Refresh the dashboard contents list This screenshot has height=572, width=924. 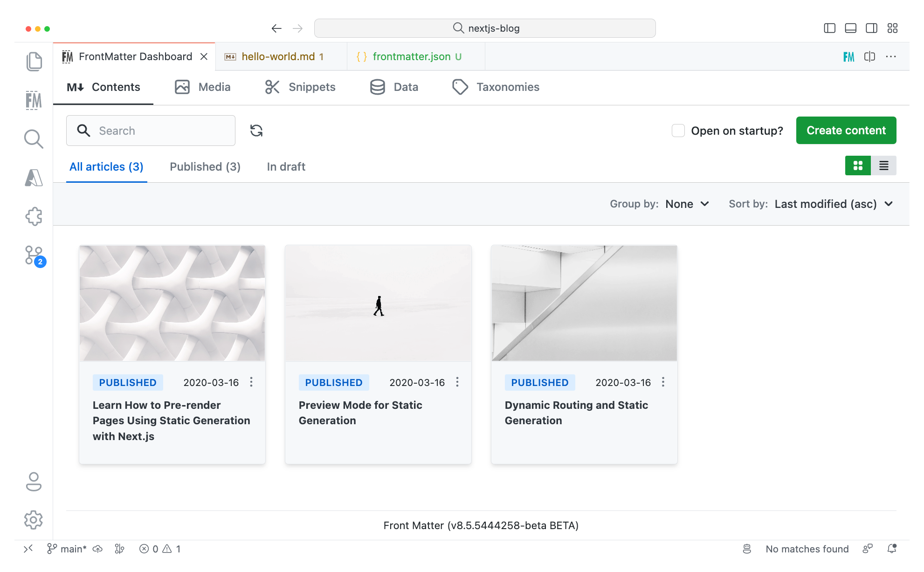256,131
